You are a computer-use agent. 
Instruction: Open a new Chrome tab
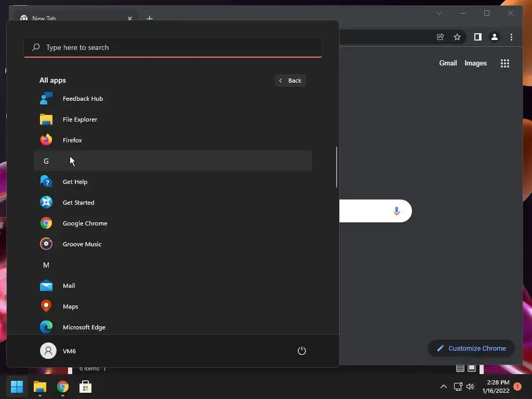[x=149, y=18]
